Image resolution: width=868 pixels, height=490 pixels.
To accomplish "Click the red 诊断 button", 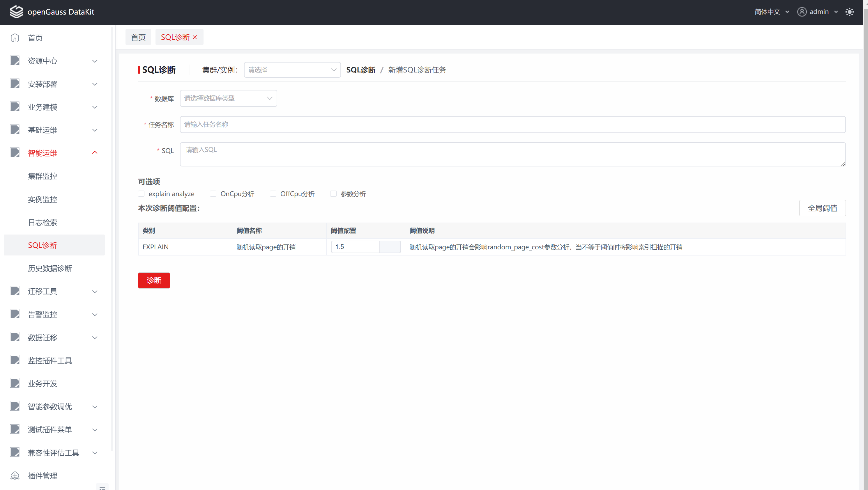I will pyautogui.click(x=154, y=280).
